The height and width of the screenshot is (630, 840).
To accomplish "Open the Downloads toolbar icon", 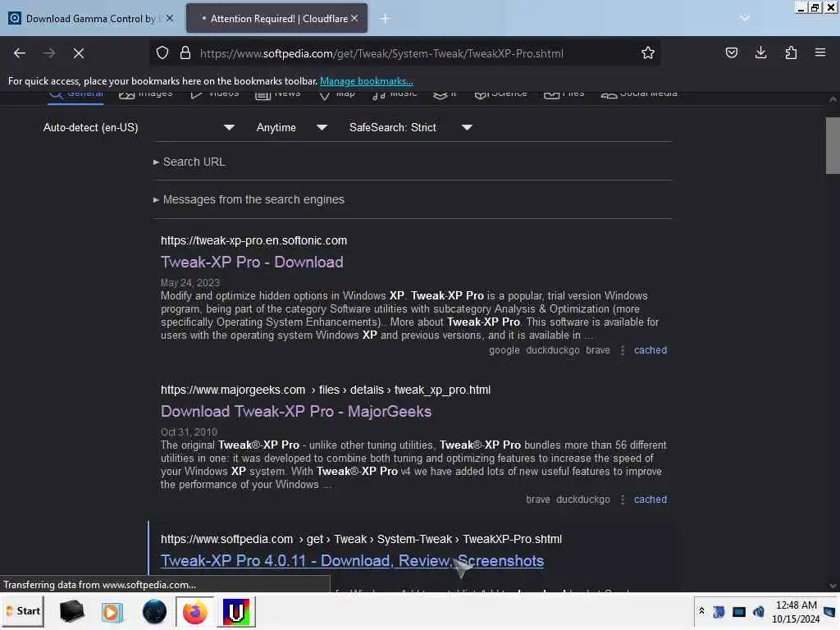I will 760,53.
